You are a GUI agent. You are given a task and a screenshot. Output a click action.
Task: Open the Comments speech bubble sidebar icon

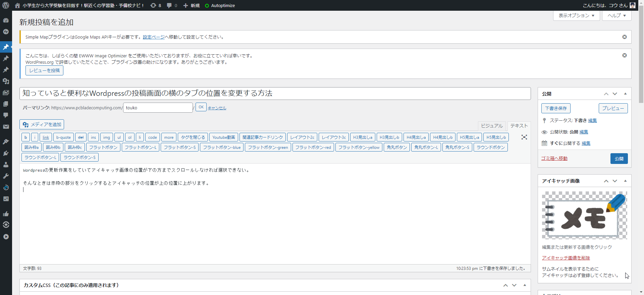[6, 115]
